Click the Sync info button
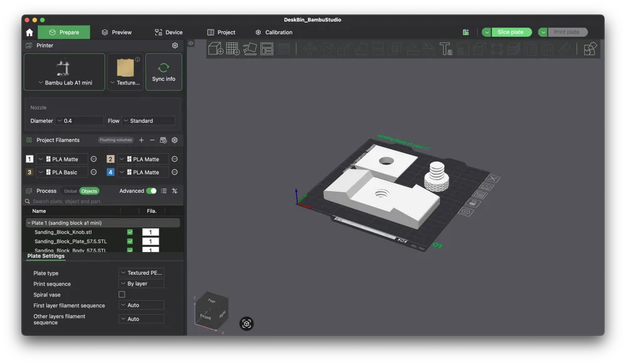 click(163, 71)
